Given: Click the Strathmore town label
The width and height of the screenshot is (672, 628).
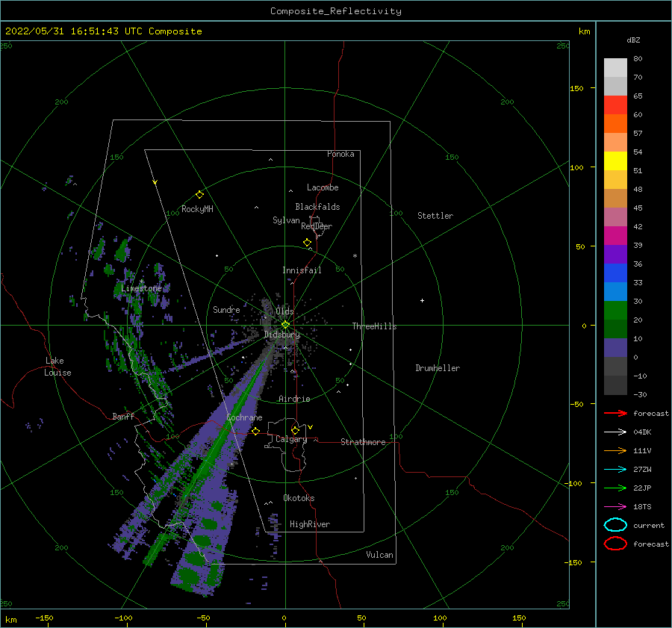Looking at the screenshot, I should tap(363, 442).
